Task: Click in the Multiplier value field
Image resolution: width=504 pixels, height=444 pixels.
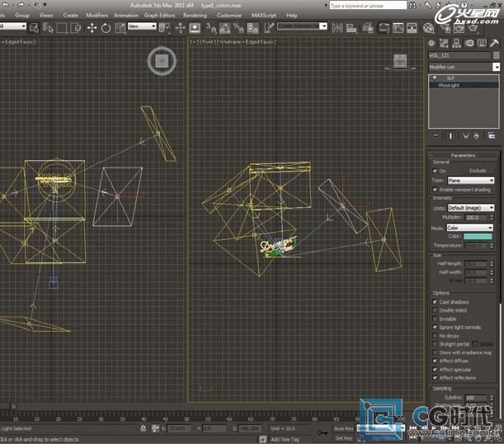Action: 477,217
